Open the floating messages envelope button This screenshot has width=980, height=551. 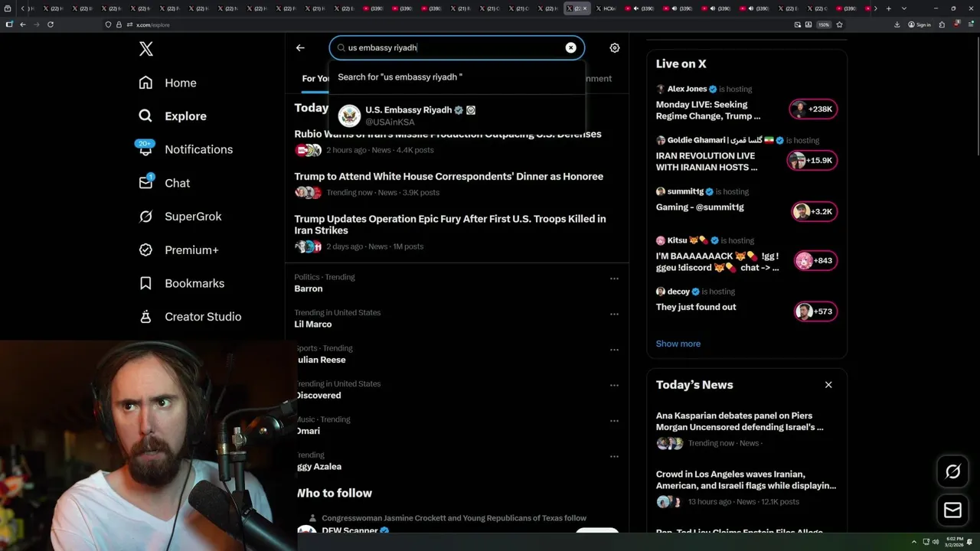pyautogui.click(x=953, y=510)
